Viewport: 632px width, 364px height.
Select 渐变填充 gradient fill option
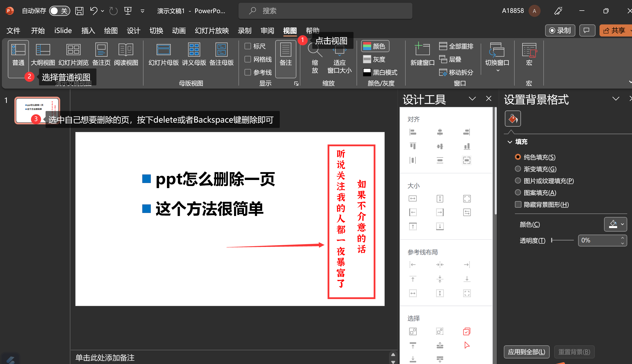pyautogui.click(x=518, y=169)
